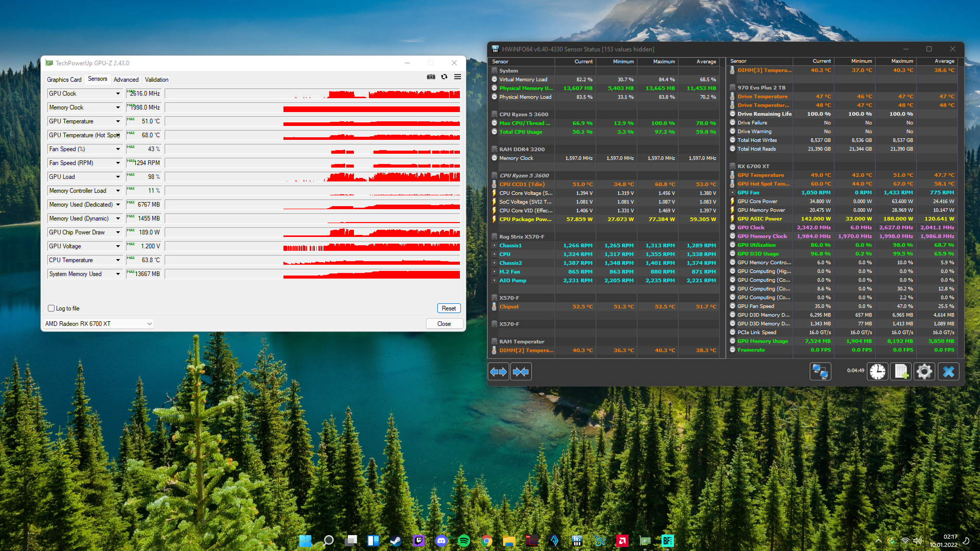
Task: Open taskbar Search
Action: coord(328,540)
